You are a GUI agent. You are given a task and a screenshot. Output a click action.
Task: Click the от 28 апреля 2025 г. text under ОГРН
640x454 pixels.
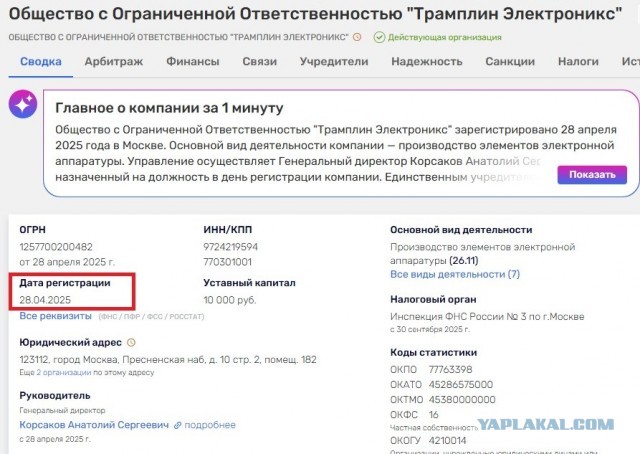point(67,262)
